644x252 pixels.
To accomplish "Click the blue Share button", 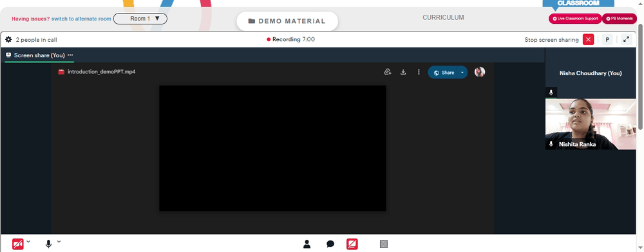I will coord(443,73).
